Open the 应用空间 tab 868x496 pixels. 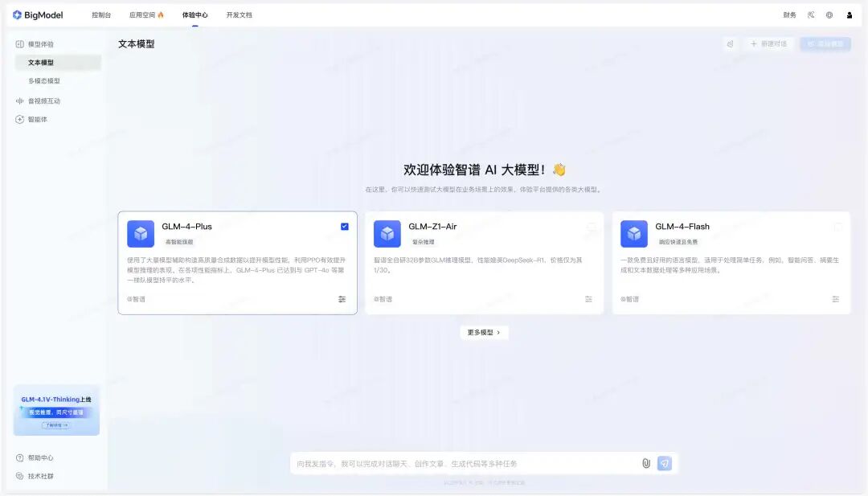[x=146, y=15]
